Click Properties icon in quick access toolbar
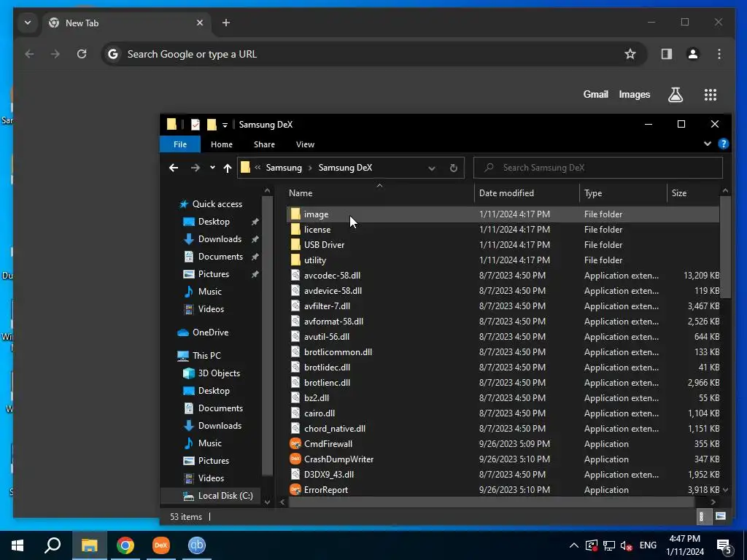Screen dimensions: 747x560 click(196, 124)
